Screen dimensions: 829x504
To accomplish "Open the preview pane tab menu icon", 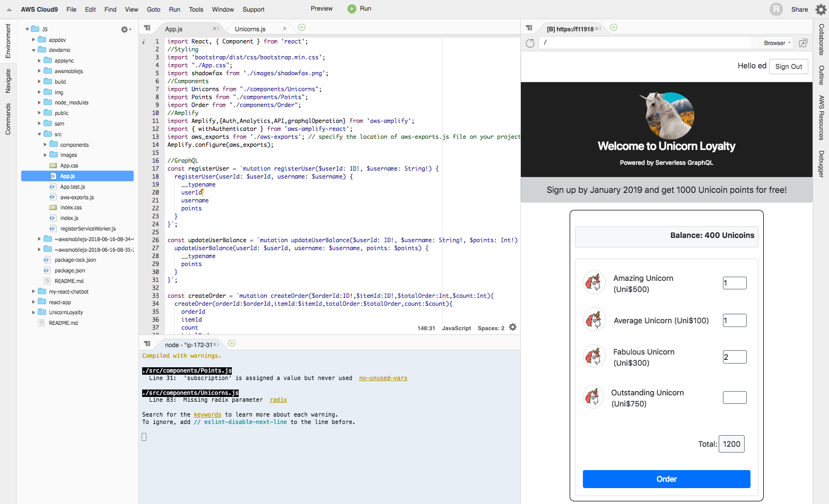I will point(529,28).
